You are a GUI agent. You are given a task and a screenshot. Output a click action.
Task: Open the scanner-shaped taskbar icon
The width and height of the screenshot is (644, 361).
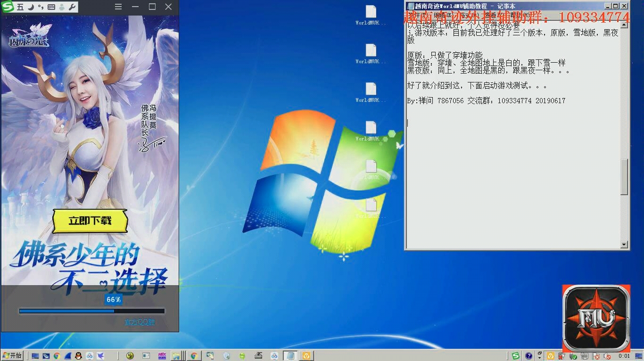[x=258, y=356]
